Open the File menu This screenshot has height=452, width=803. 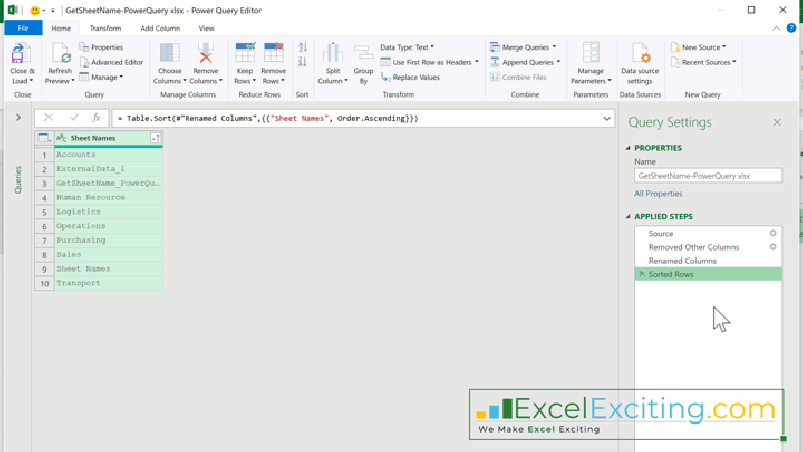(x=23, y=28)
